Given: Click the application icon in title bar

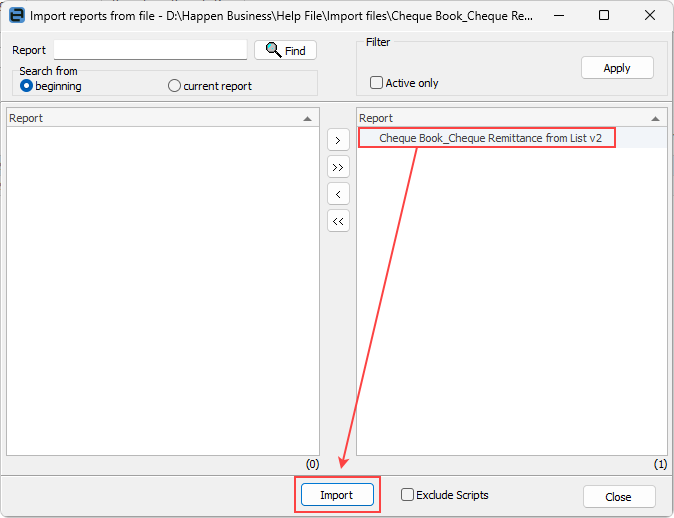Looking at the screenshot, I should tap(17, 15).
